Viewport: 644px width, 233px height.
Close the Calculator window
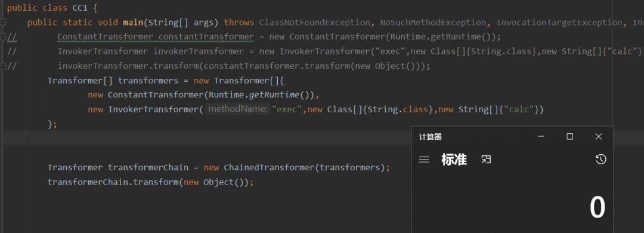click(x=599, y=137)
